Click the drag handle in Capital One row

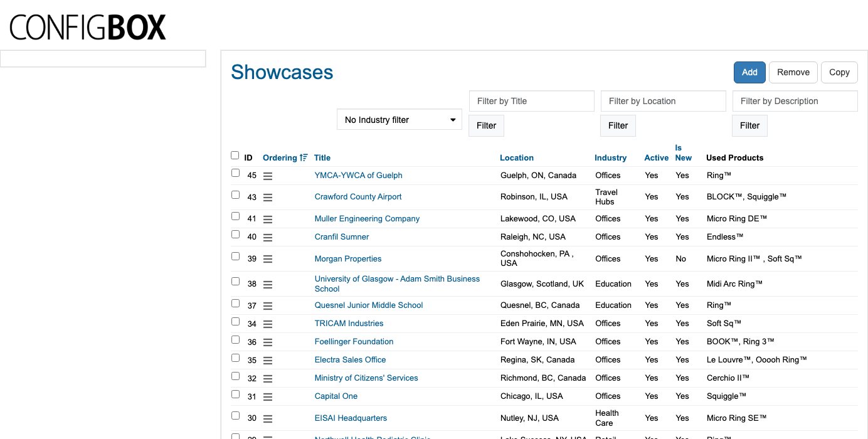268,397
